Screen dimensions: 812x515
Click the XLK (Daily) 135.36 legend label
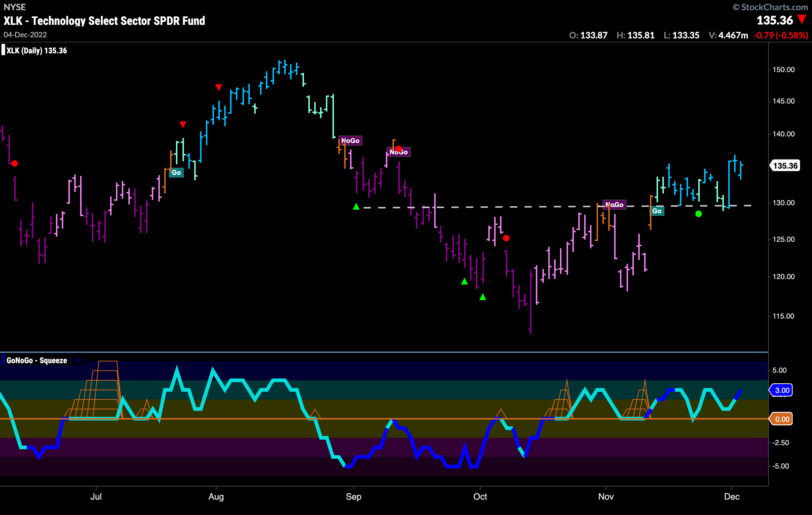[37, 51]
